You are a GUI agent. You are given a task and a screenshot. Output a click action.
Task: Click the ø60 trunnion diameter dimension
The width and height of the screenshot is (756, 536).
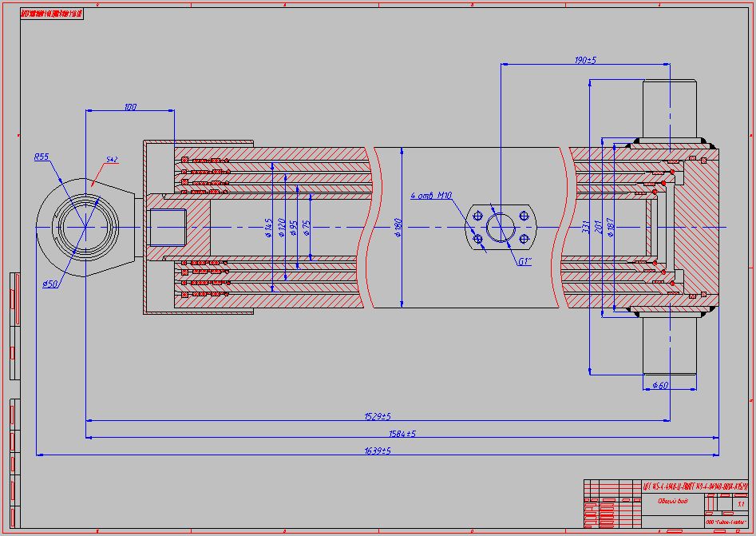click(659, 386)
